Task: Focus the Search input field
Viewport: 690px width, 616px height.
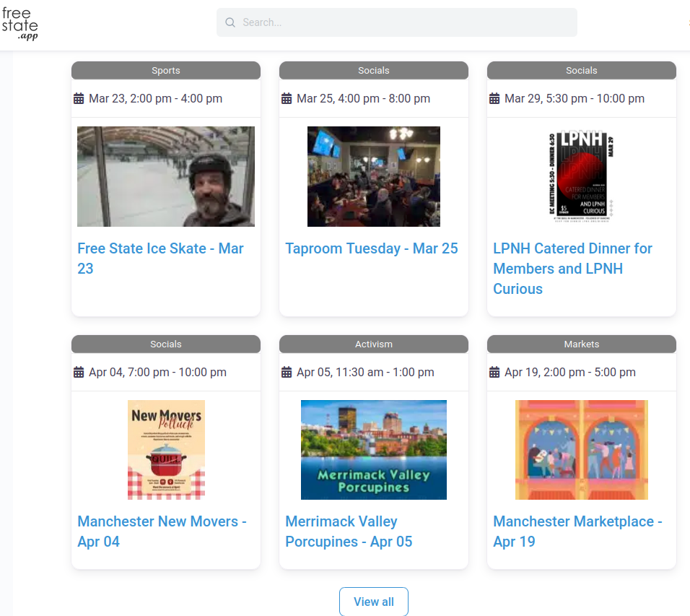Action: (396, 22)
